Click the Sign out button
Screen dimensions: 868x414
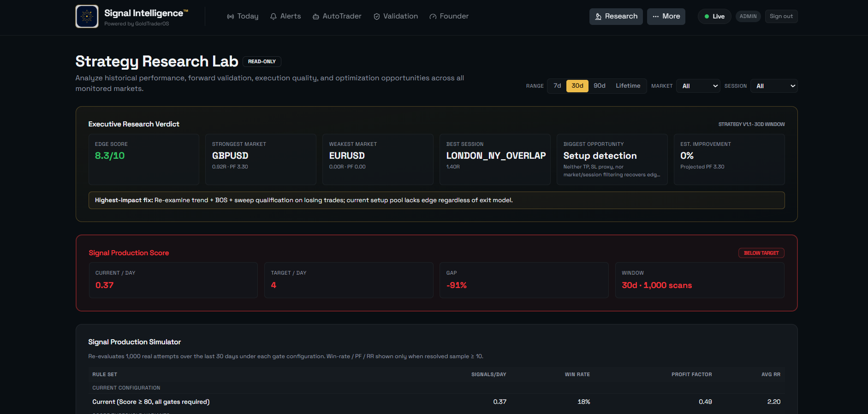tap(781, 16)
